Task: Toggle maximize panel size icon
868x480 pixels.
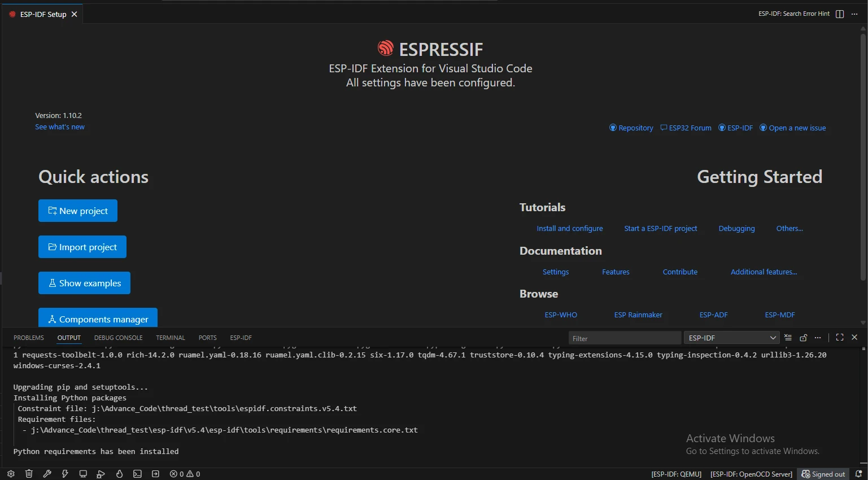Action: (x=840, y=337)
